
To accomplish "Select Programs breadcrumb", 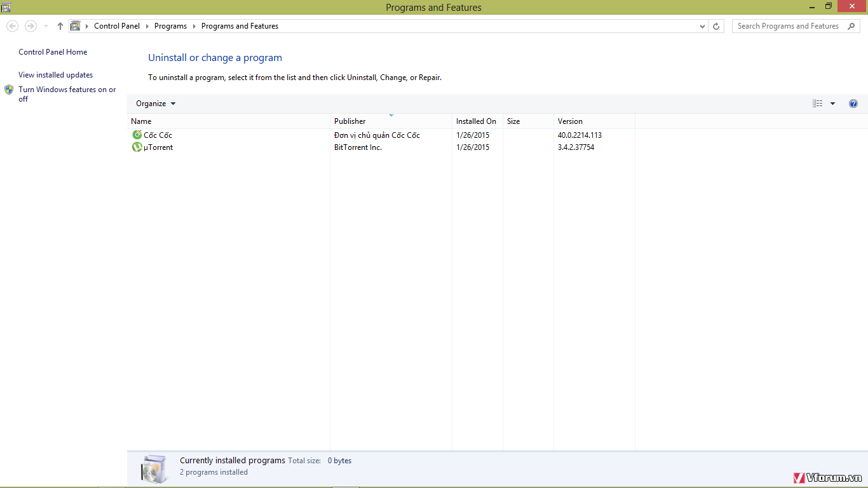I will (x=170, y=26).
